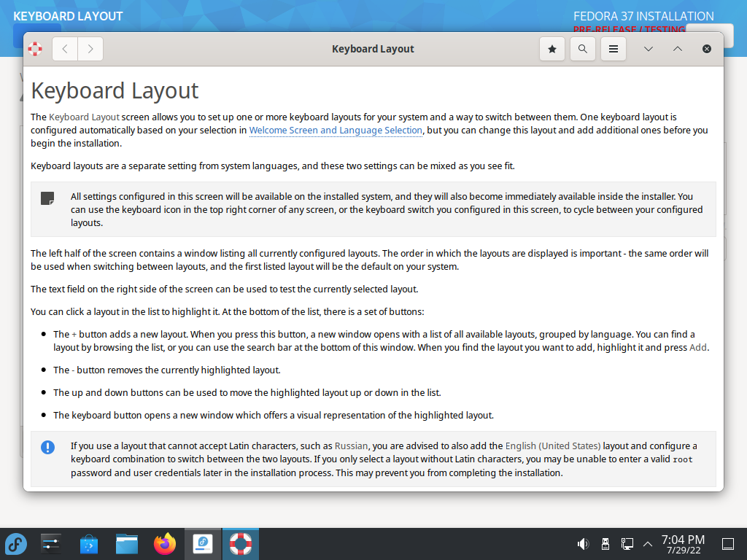The height and width of the screenshot is (560, 747).
Task: Switch to Fedora installer taskbar entry
Action: coord(203,544)
